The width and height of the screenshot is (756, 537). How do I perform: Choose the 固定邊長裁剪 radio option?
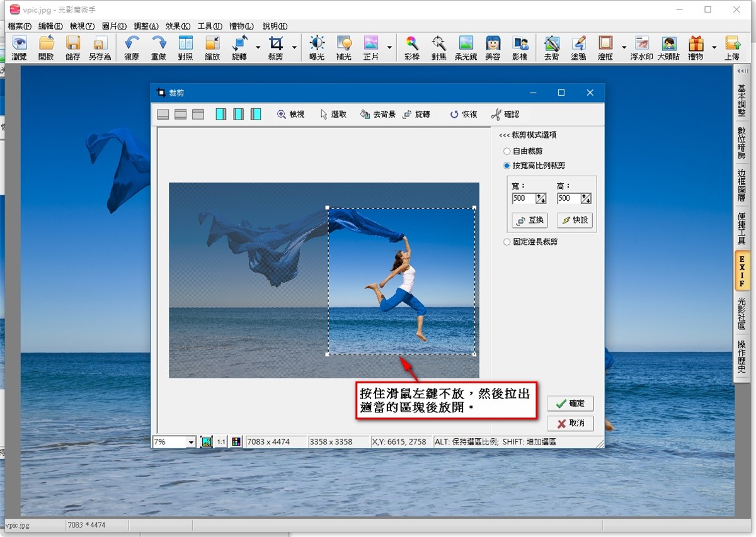click(507, 242)
